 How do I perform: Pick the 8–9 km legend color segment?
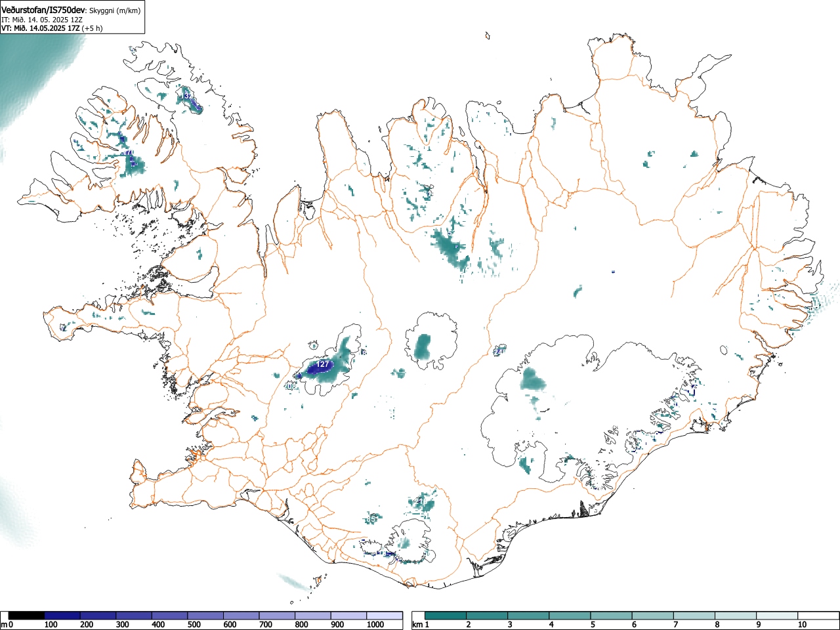coord(736,616)
